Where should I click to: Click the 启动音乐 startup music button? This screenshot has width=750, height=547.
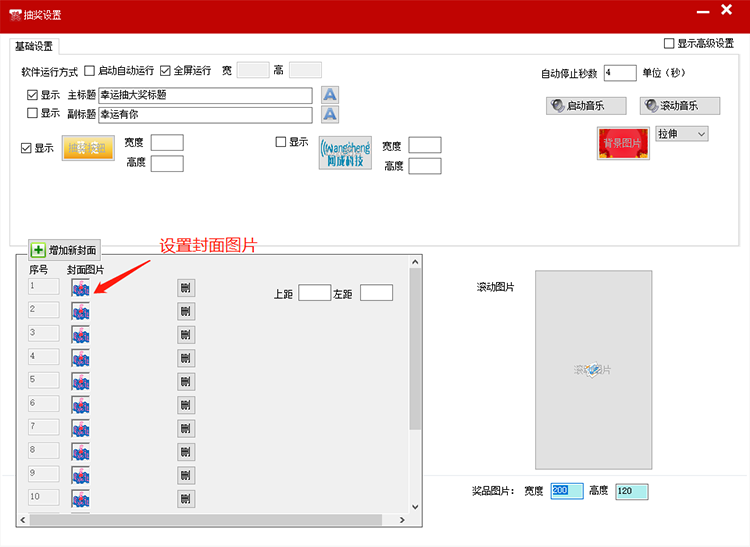[x=588, y=106]
